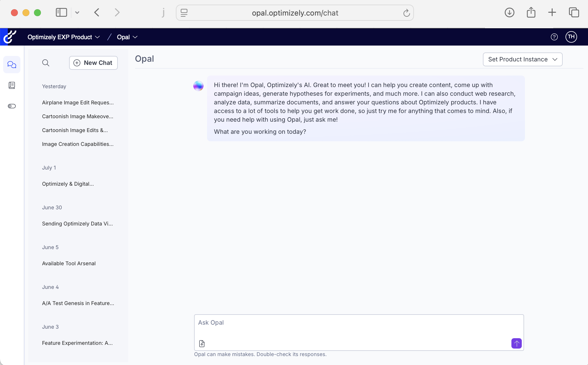Expand the Opal breadcrumb chevron

pyautogui.click(x=135, y=37)
